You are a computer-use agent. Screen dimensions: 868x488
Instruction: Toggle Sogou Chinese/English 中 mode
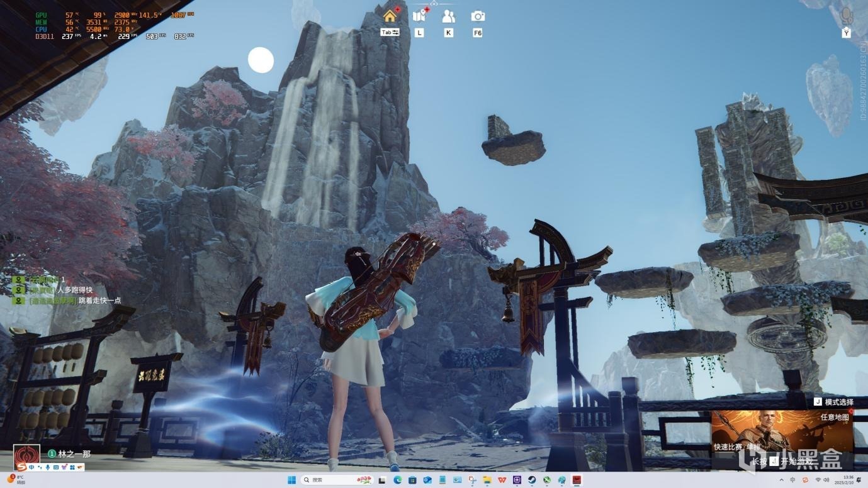click(x=31, y=467)
